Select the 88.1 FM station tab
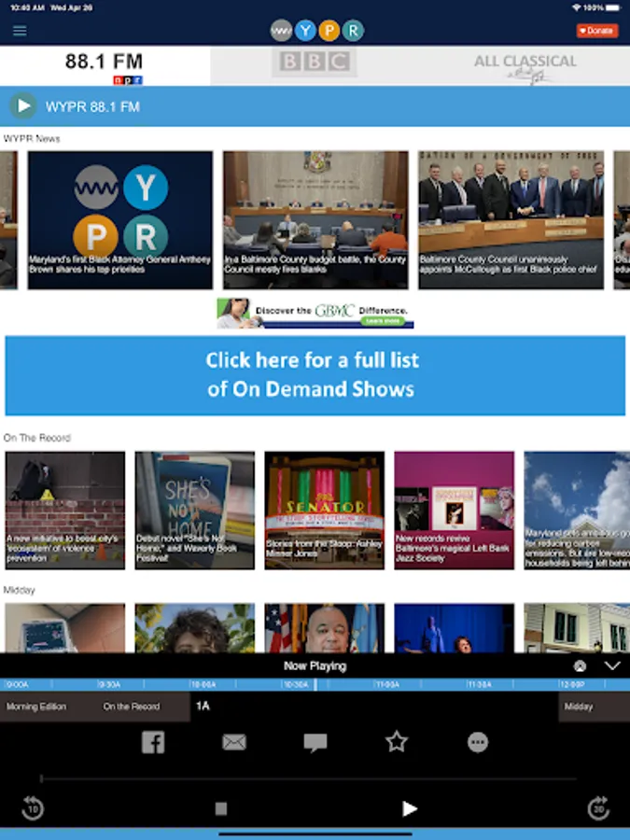The width and height of the screenshot is (630, 840). (105, 66)
